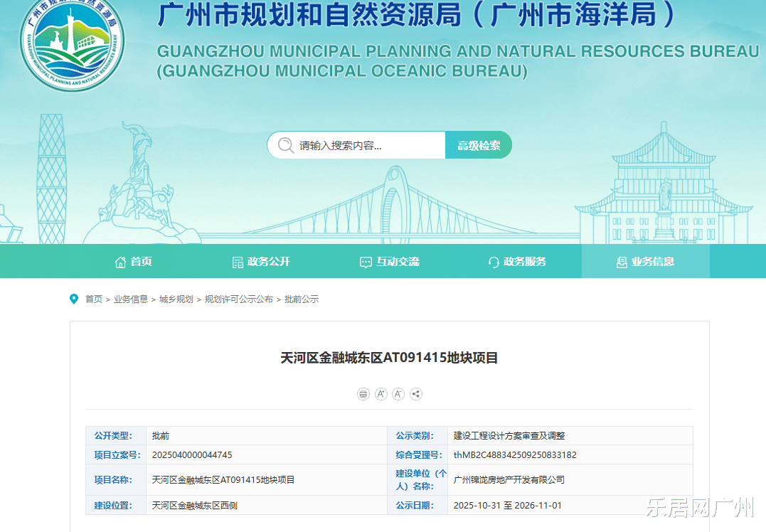The image size is (766, 532).
Task: Open 规划许可公示公布 breadcrumb link
Action: 238,299
